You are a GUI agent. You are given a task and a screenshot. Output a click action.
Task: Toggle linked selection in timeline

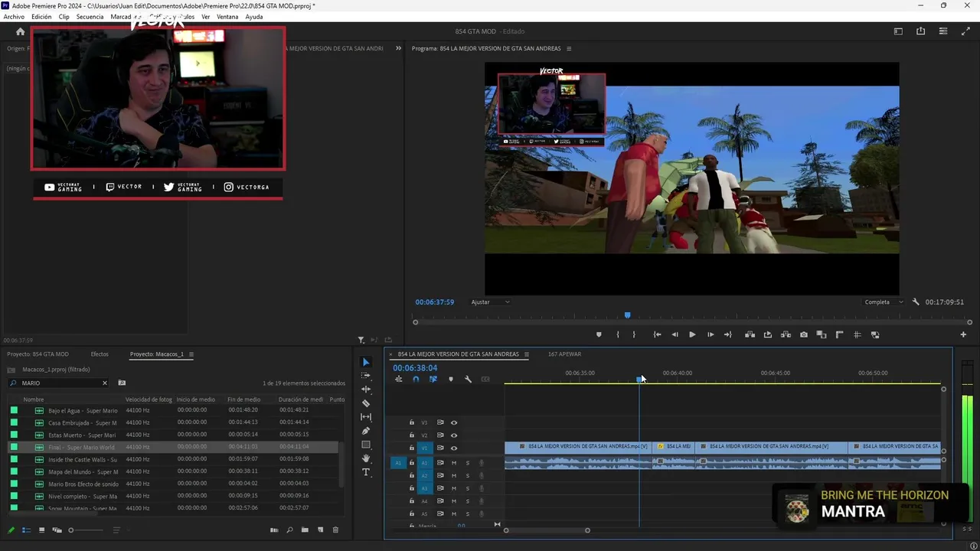point(433,380)
